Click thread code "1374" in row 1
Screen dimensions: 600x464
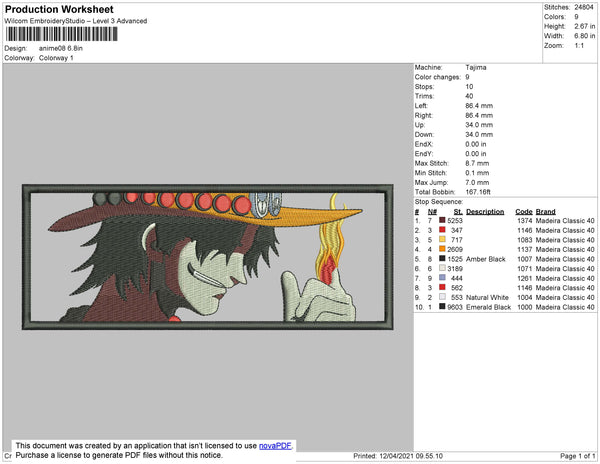[525, 221]
